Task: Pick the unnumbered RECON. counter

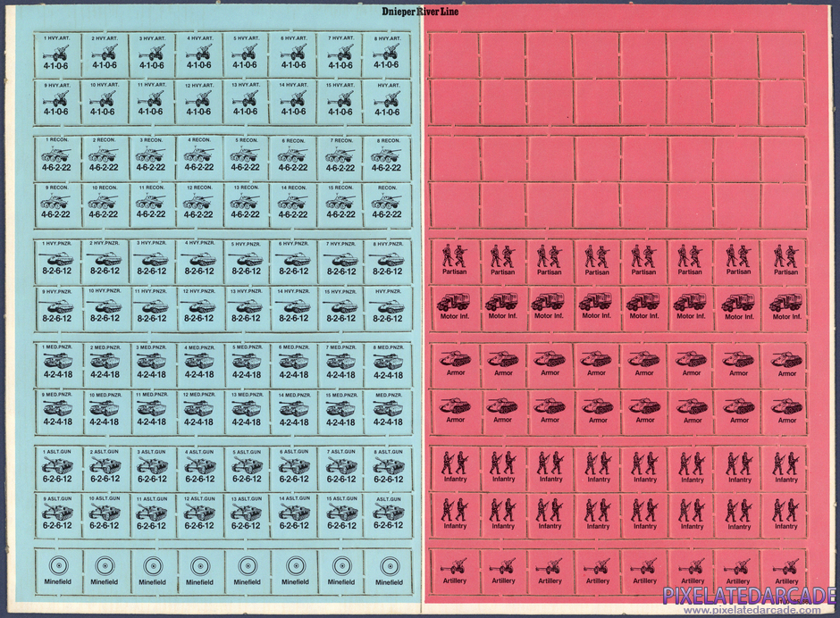Action: 387,204
